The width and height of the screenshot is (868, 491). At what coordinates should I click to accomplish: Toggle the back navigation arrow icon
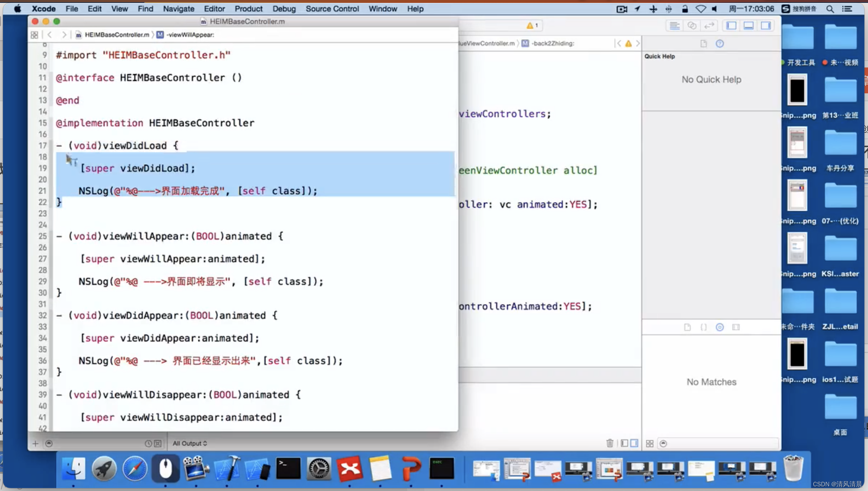(50, 34)
